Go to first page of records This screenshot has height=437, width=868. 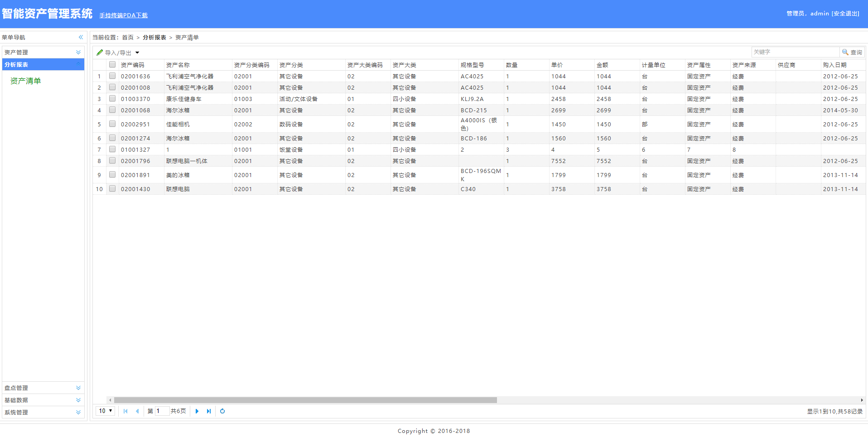point(125,411)
